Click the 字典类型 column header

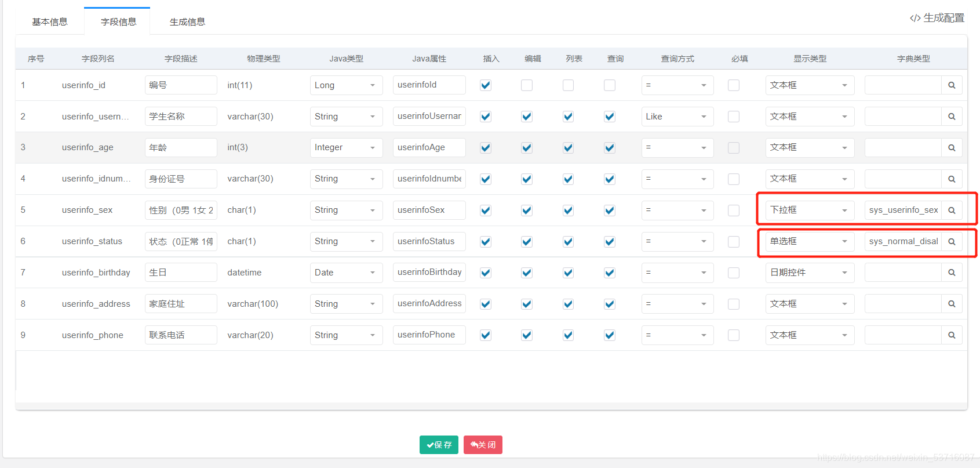tap(913, 59)
